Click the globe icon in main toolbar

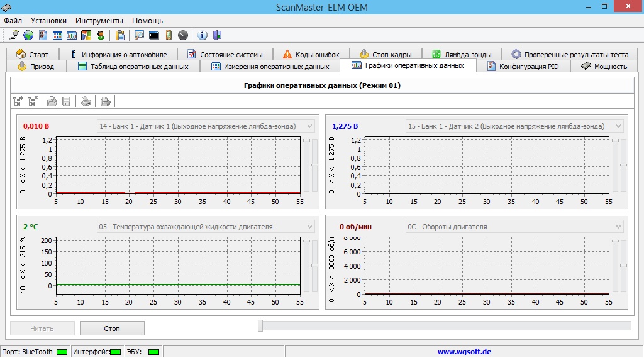[x=28, y=35]
